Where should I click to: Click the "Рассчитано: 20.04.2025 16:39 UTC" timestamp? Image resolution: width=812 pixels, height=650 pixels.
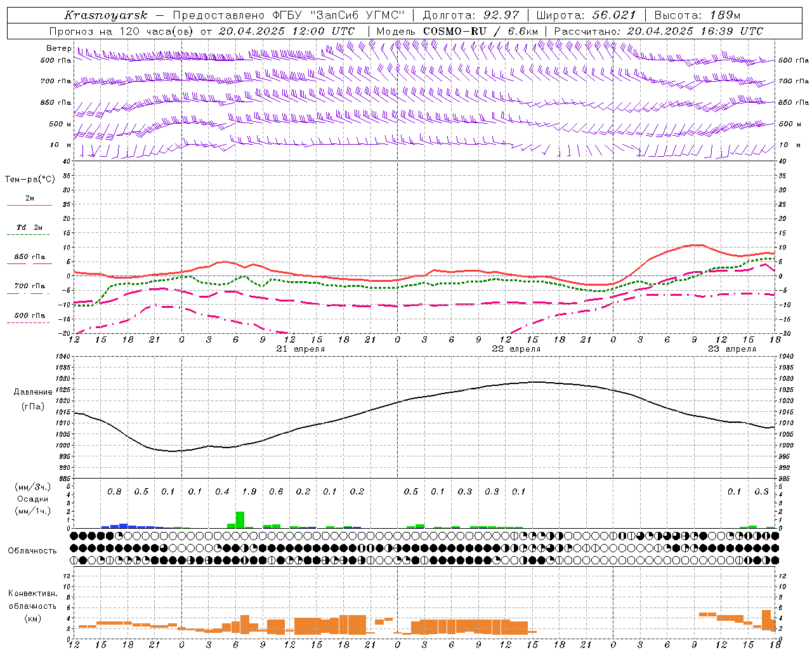tap(658, 31)
